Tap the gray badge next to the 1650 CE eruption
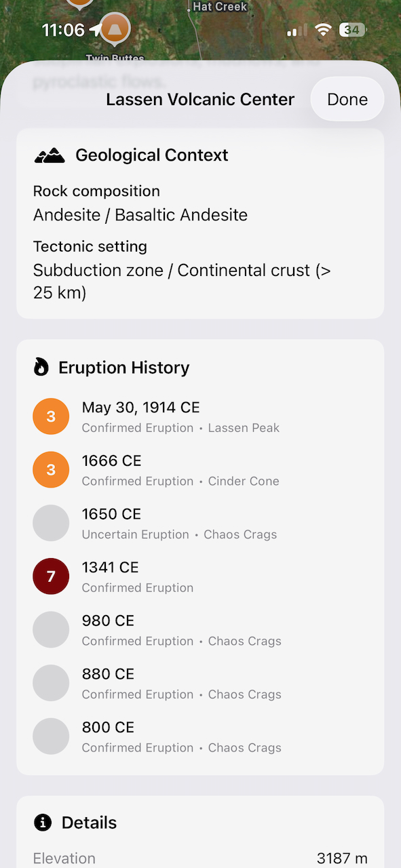401x868 pixels. [51, 523]
